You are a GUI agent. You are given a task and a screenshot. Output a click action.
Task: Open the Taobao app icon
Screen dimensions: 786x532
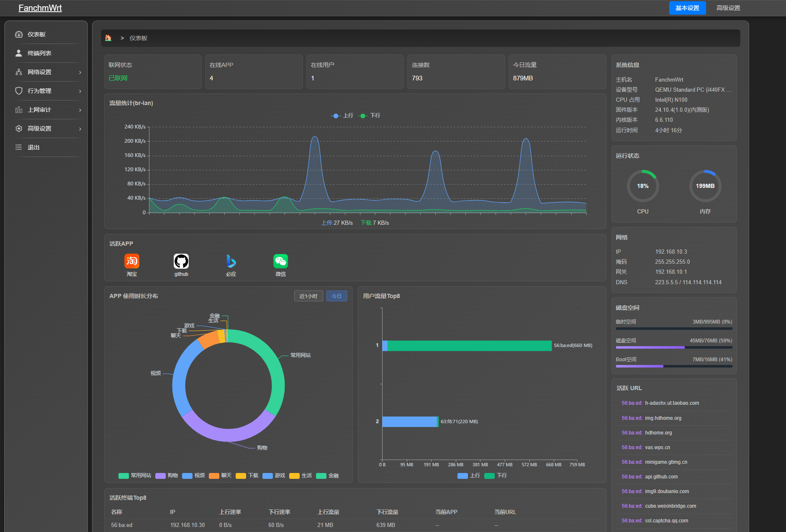132,261
